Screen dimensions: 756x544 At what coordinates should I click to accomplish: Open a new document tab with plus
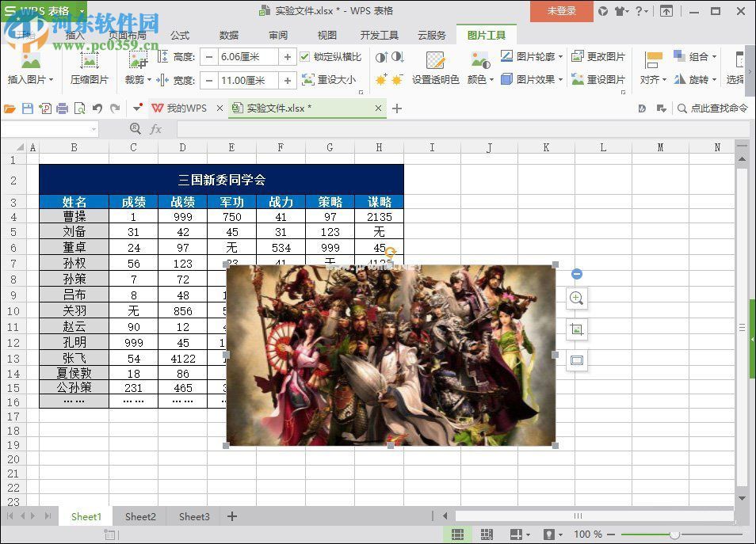(397, 109)
